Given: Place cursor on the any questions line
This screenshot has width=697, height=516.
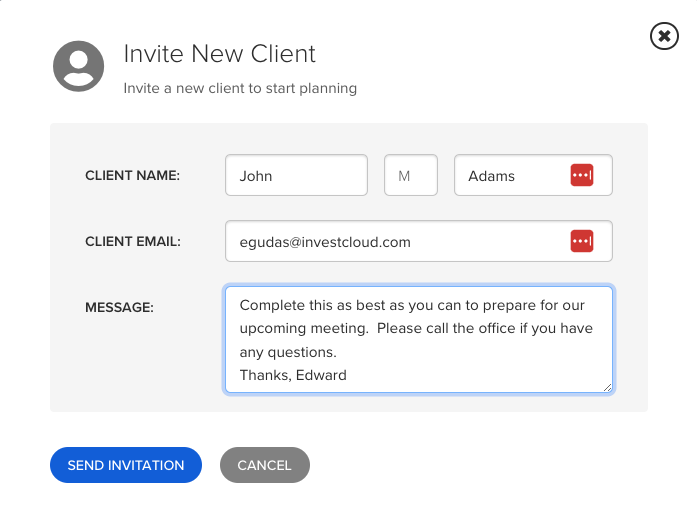Looking at the screenshot, I should pyautogui.click(x=288, y=352).
